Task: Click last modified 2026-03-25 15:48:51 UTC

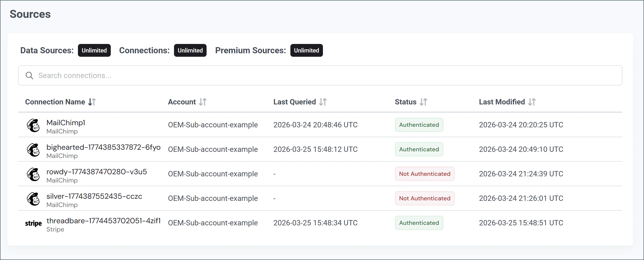Action: click(x=521, y=223)
